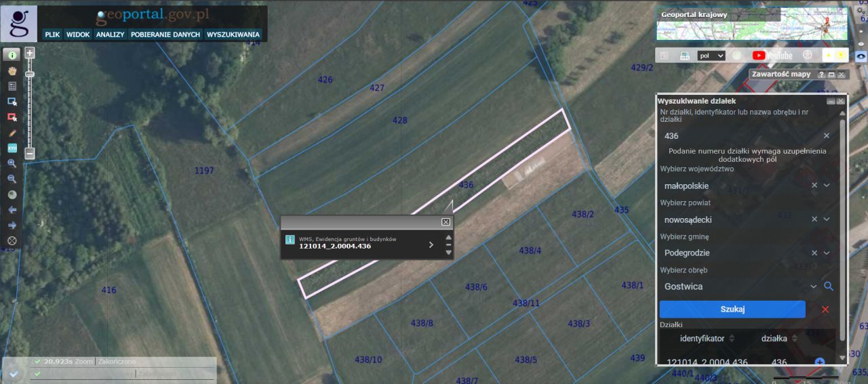Go to previous map view arrow
The height and width of the screenshot is (384, 868).
[x=12, y=210]
